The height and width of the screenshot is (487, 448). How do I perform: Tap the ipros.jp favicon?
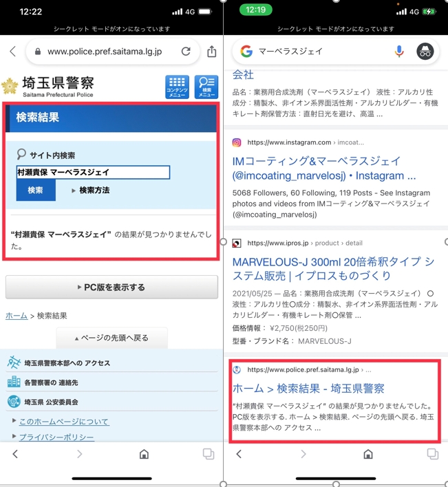(237, 243)
